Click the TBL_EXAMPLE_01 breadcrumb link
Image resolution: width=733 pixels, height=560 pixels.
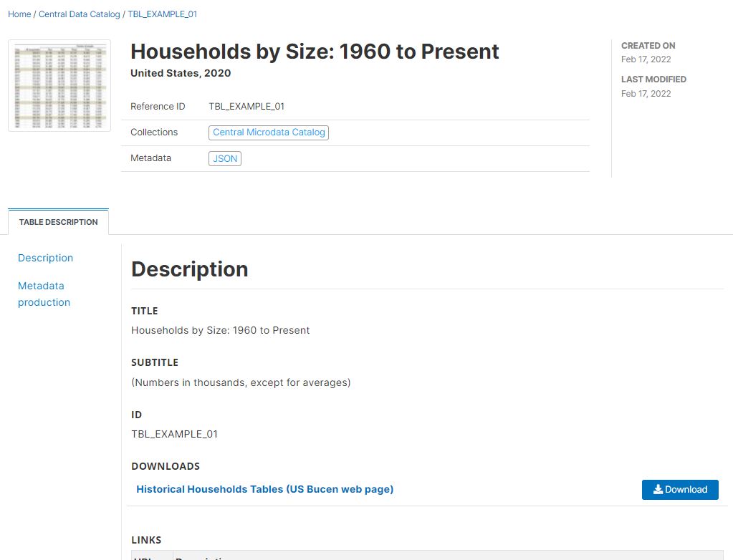163,14
